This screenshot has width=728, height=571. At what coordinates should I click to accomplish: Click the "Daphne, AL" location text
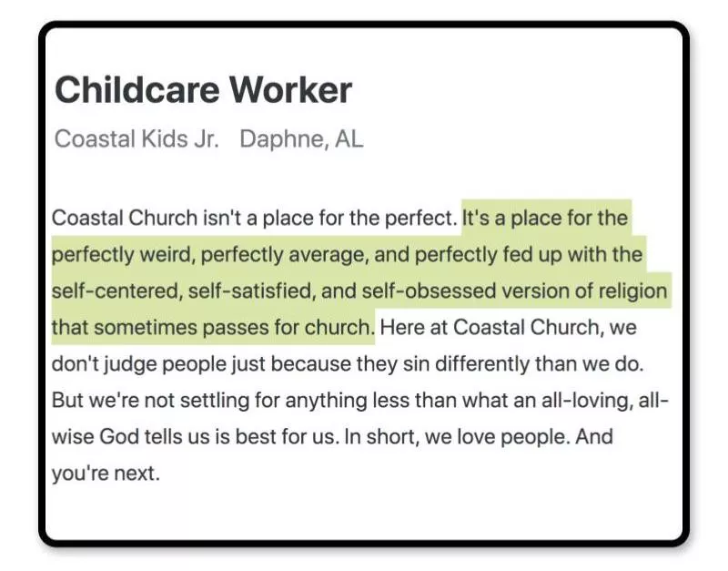coord(301,139)
